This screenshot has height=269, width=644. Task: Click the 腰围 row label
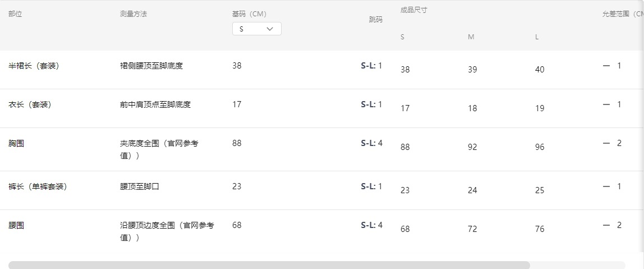16,225
